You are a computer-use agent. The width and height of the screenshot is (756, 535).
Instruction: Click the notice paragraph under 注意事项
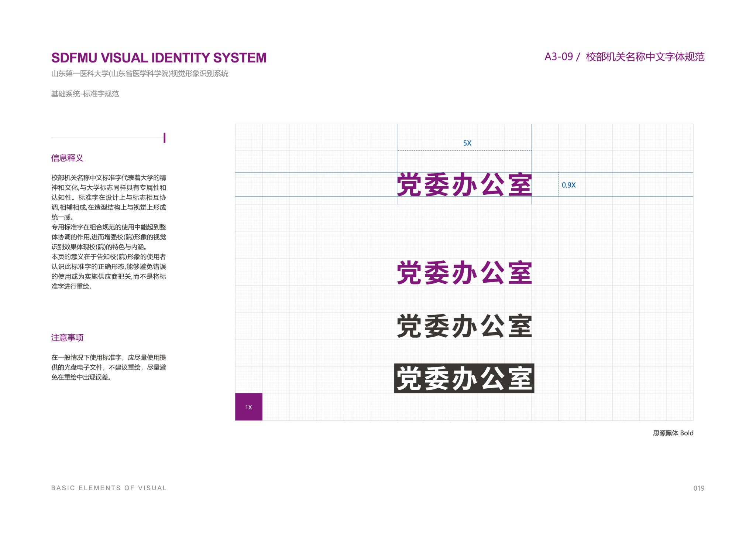click(109, 367)
